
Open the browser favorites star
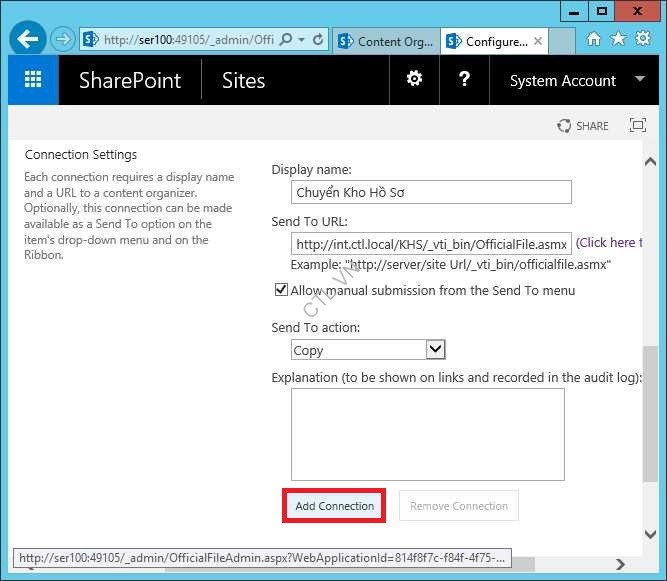pos(618,40)
